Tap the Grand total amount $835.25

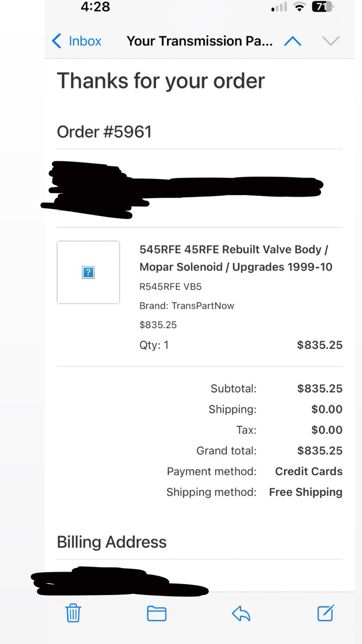[x=320, y=450]
